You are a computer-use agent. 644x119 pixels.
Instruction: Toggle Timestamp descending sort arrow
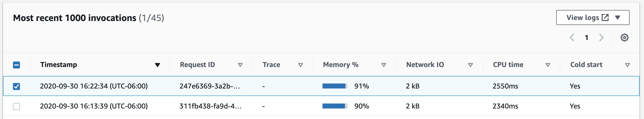pos(157,65)
